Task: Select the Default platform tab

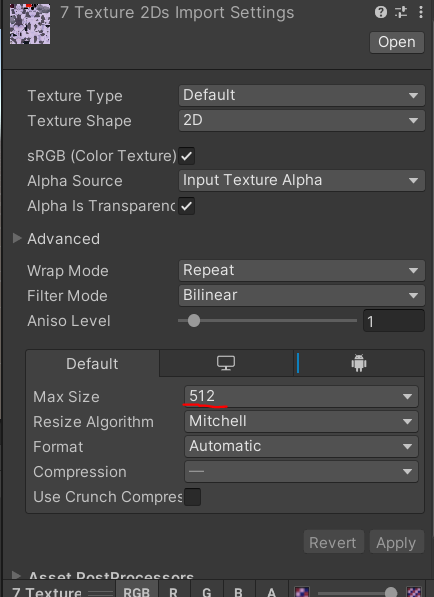Action: pos(92,364)
